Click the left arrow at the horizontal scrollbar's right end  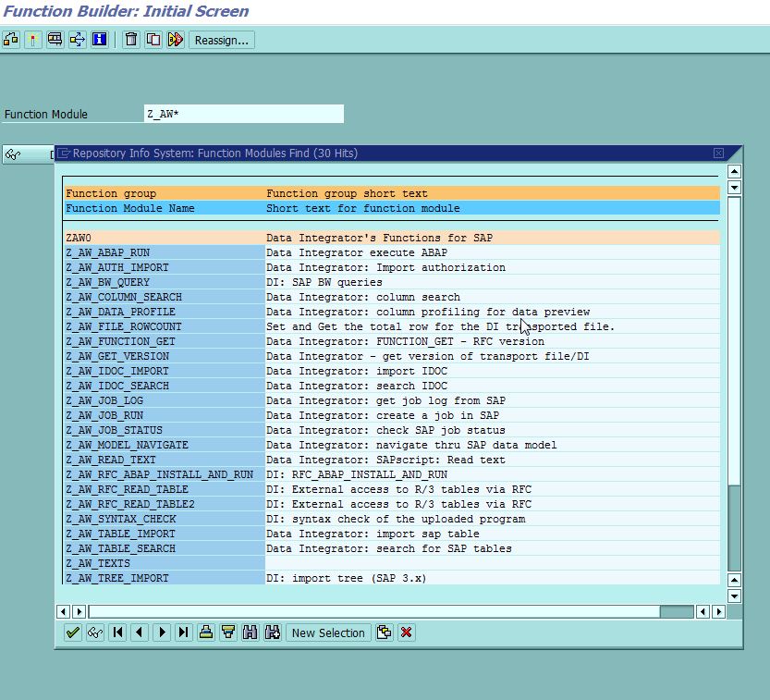tap(703, 611)
